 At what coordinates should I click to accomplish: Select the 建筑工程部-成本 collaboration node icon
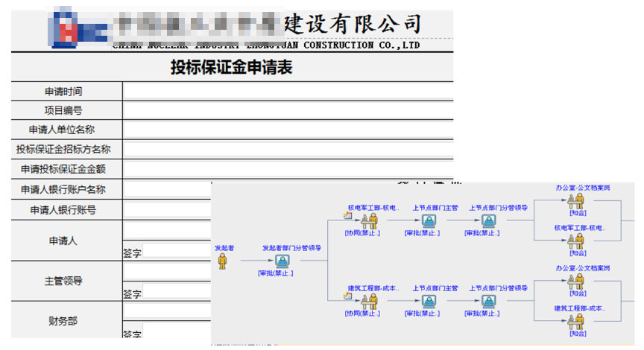point(369,302)
